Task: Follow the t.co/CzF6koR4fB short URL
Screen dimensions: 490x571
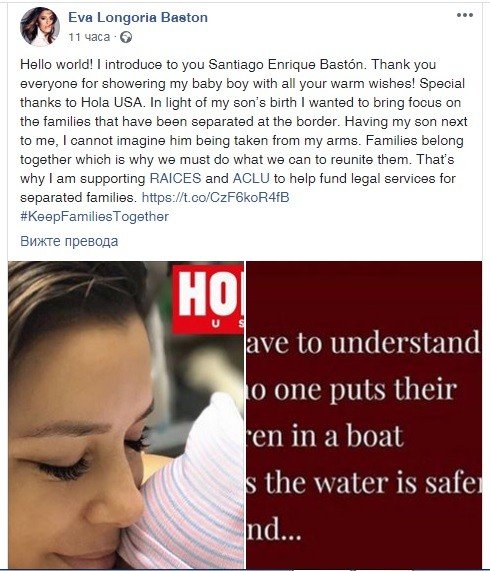Action: [216, 197]
